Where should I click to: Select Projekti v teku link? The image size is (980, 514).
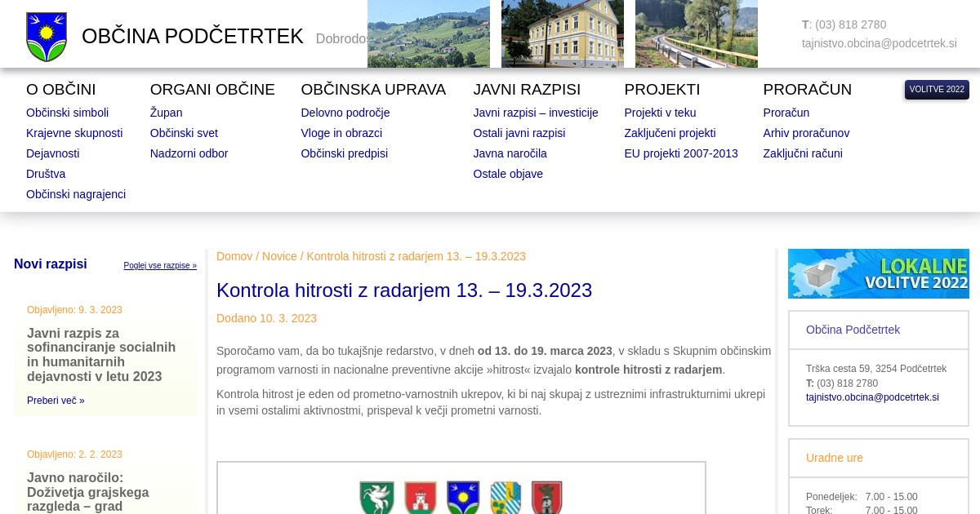660,113
